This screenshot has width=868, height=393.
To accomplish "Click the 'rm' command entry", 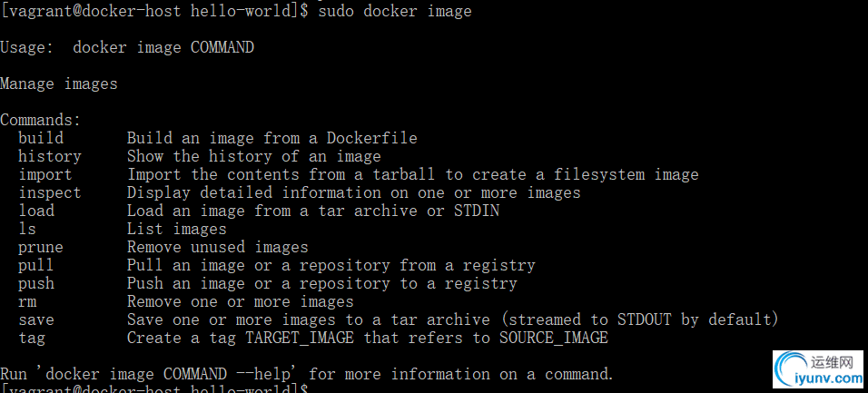I will [x=27, y=301].
